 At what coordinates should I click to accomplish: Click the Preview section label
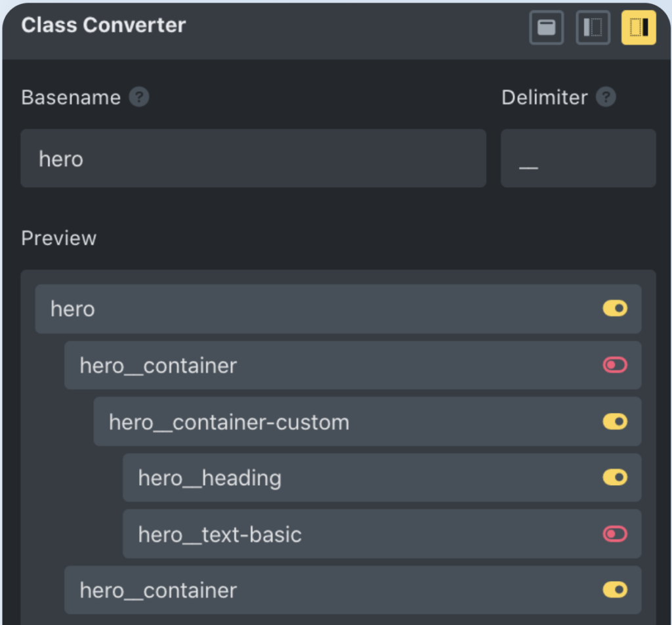point(58,238)
